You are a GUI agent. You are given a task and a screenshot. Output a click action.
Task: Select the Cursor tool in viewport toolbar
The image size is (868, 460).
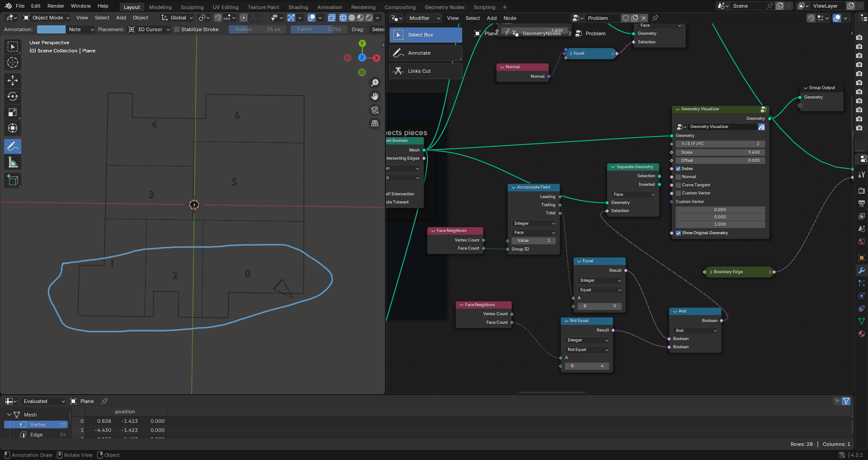click(x=13, y=62)
